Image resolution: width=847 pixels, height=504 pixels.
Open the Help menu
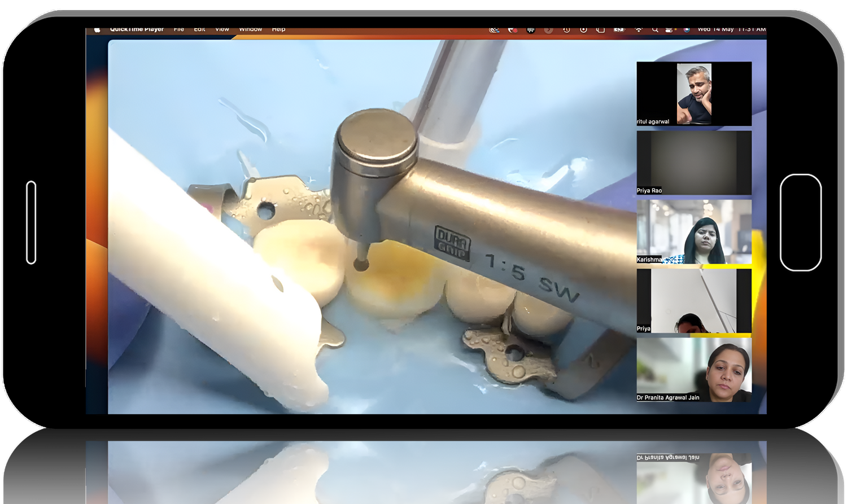click(x=278, y=30)
